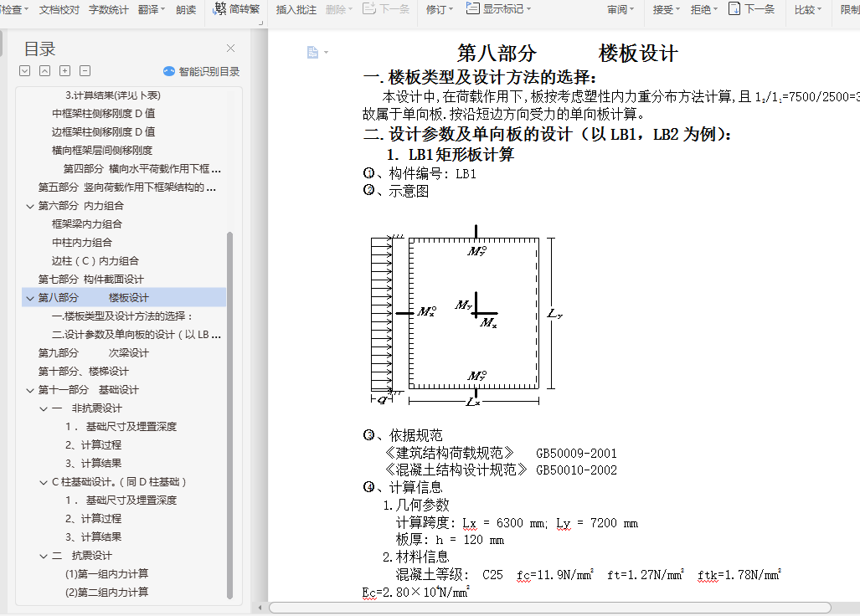The width and height of the screenshot is (860, 616).
Task: Open the 删除 comment dropdown arrow
Action: [x=351, y=9]
